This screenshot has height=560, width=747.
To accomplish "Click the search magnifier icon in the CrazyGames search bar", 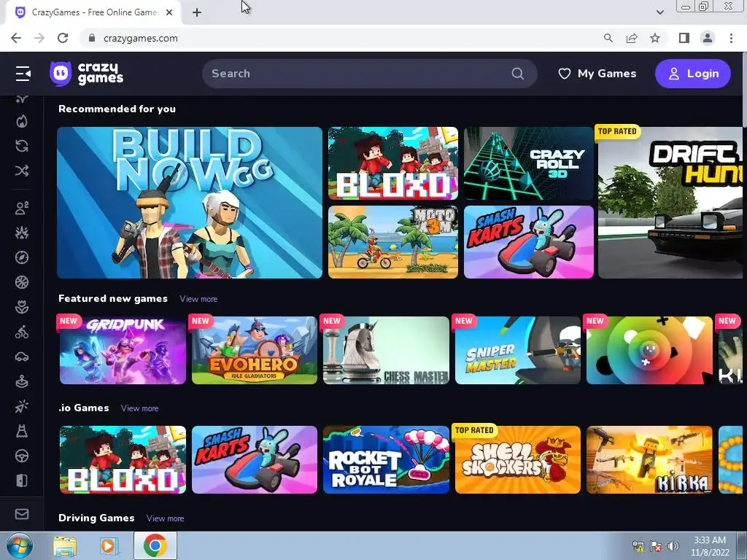I will (x=518, y=74).
